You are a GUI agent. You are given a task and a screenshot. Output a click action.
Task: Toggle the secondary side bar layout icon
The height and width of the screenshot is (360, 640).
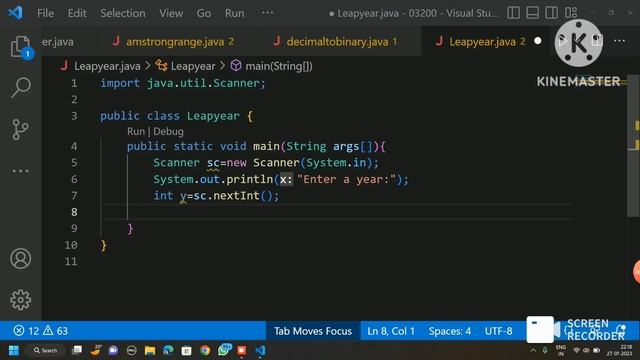click(551, 13)
